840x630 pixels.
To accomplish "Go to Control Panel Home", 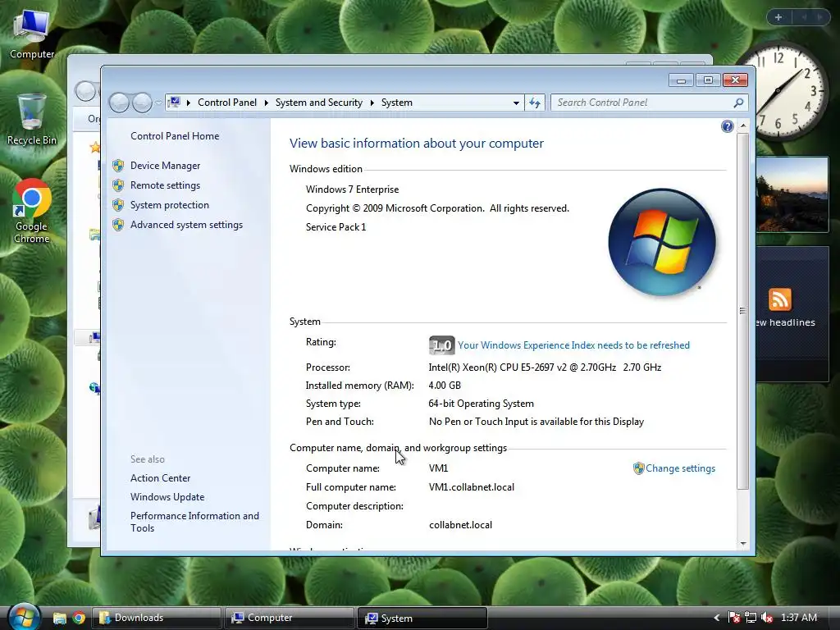I will [x=175, y=136].
